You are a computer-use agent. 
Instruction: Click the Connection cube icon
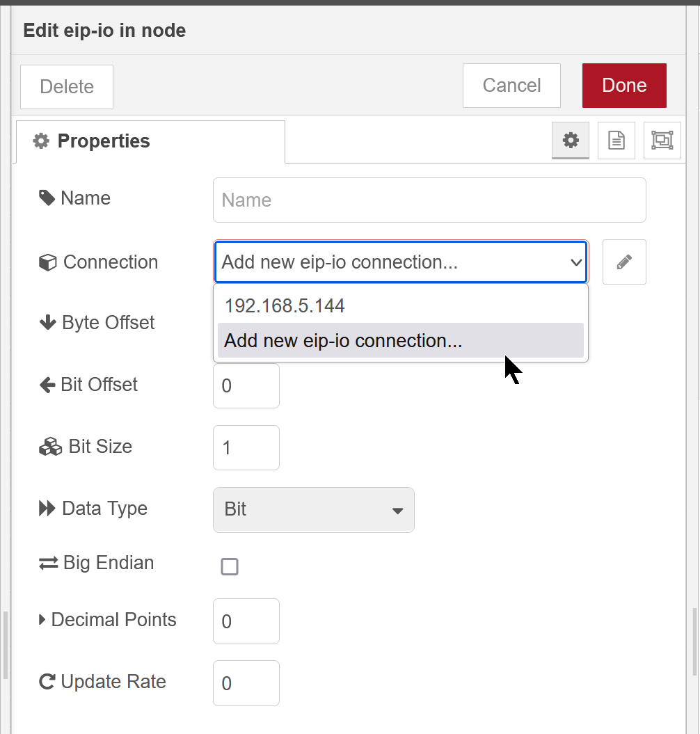48,262
